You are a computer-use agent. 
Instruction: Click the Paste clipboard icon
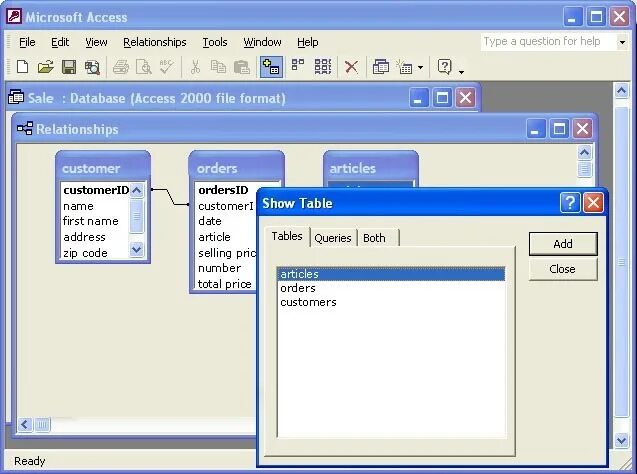point(242,67)
